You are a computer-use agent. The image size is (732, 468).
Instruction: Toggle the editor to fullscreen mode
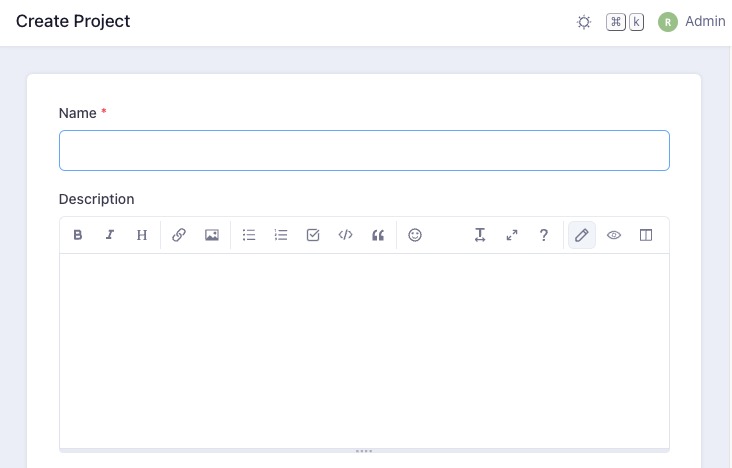[x=512, y=235]
